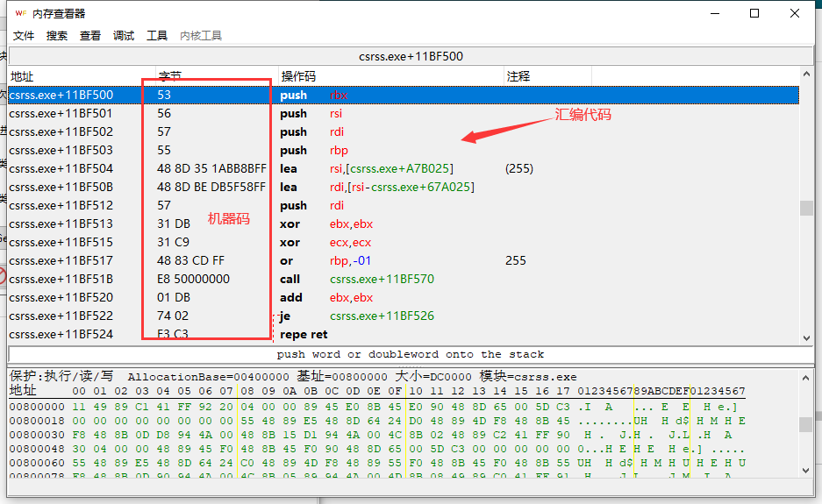This screenshot has height=504, width=822.
Task: Click disassembler scrollbar down arrow
Action: (807, 338)
